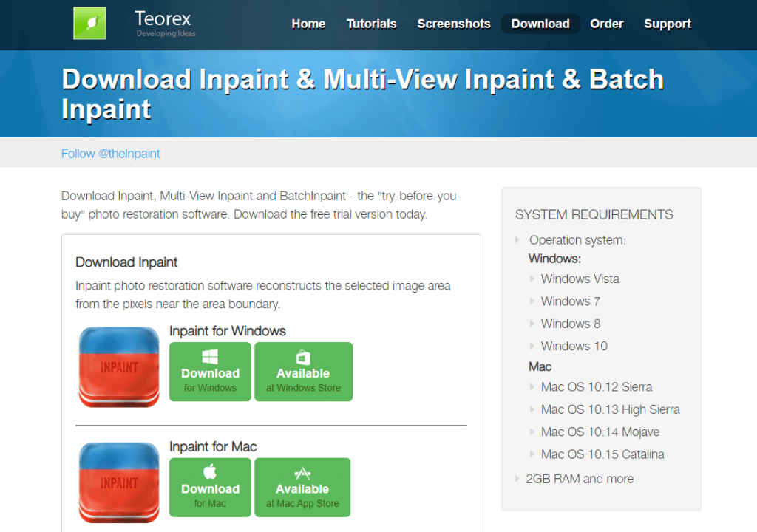Open the Home menu item
757x532 pixels.
point(308,24)
